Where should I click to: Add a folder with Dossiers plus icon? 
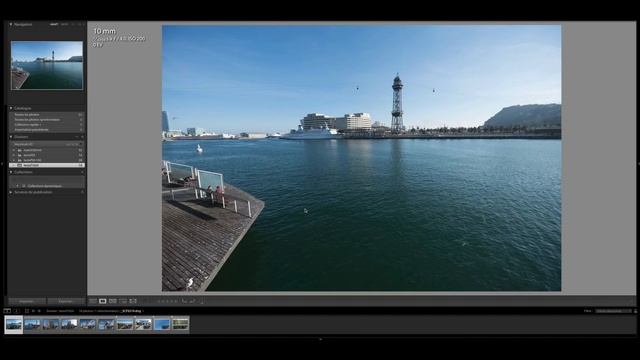coord(82,137)
